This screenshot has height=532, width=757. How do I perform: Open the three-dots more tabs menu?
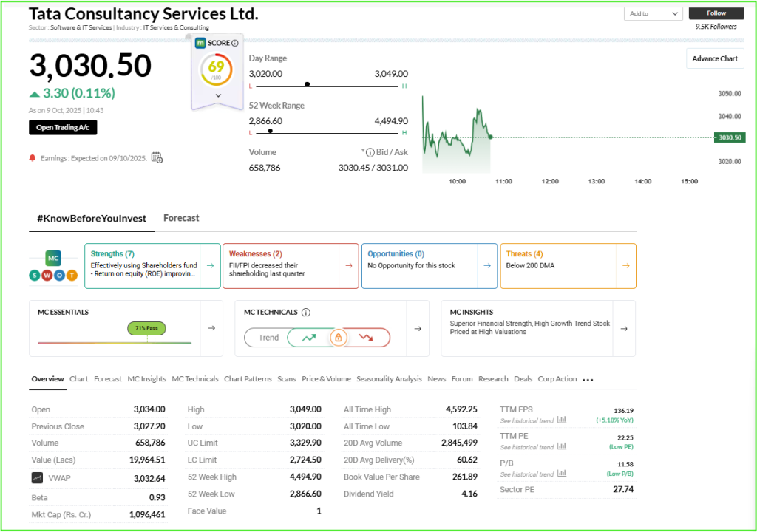pyautogui.click(x=588, y=380)
